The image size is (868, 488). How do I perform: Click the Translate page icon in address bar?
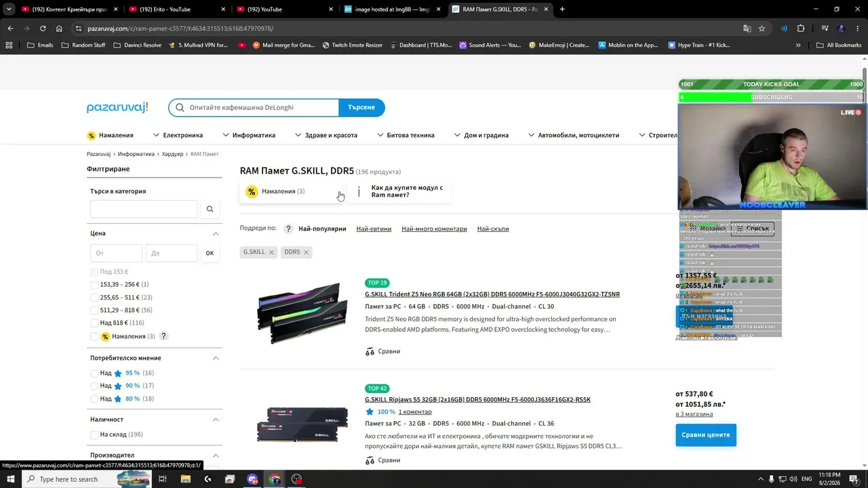tap(747, 28)
